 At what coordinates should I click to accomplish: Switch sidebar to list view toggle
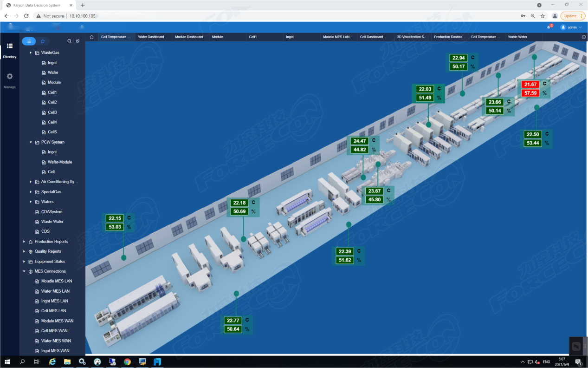coord(29,41)
